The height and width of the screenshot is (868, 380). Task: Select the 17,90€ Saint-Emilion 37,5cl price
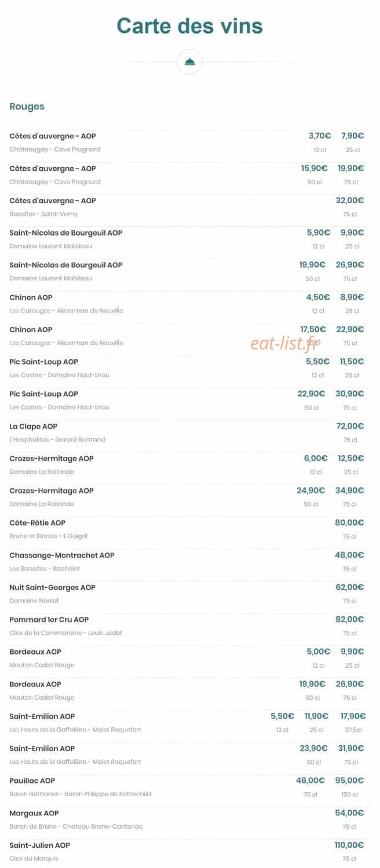[x=352, y=716]
